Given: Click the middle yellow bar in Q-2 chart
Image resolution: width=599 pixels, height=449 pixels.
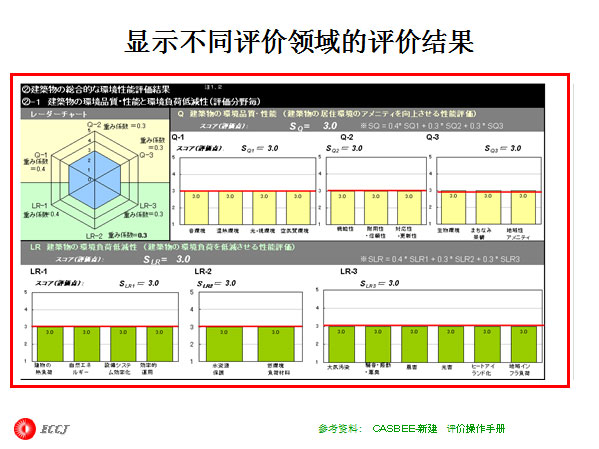Looking at the screenshot, I should [x=376, y=207].
